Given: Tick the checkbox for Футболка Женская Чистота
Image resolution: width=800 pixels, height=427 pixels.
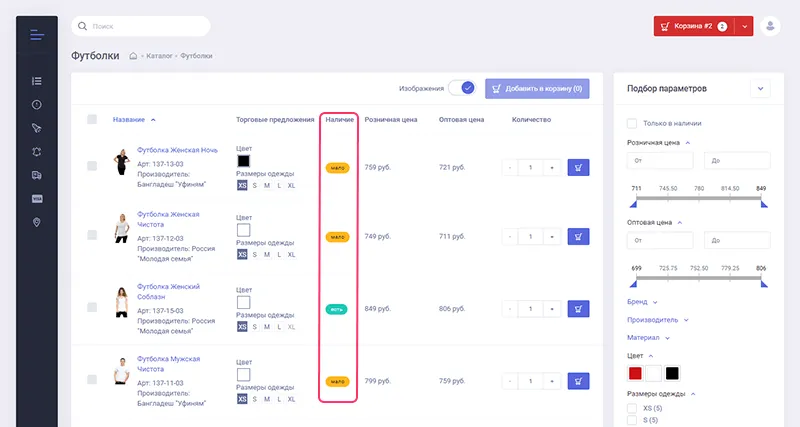Looking at the screenshot, I should pos(92,236).
